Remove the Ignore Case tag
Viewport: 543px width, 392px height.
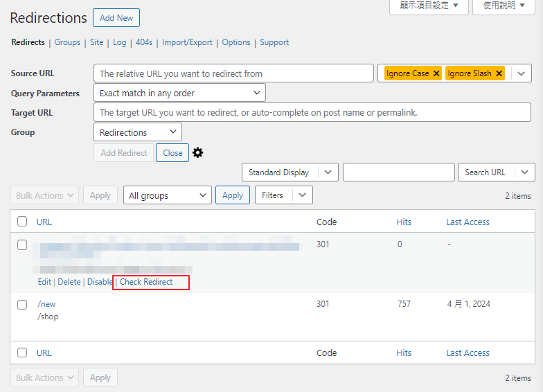click(x=436, y=73)
